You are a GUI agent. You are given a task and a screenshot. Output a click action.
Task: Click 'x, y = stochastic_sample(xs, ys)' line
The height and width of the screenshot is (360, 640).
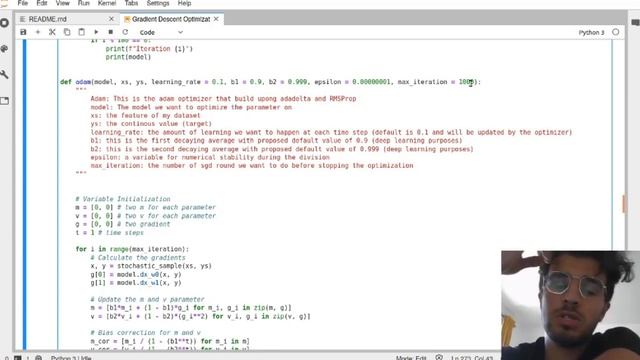[151, 266]
